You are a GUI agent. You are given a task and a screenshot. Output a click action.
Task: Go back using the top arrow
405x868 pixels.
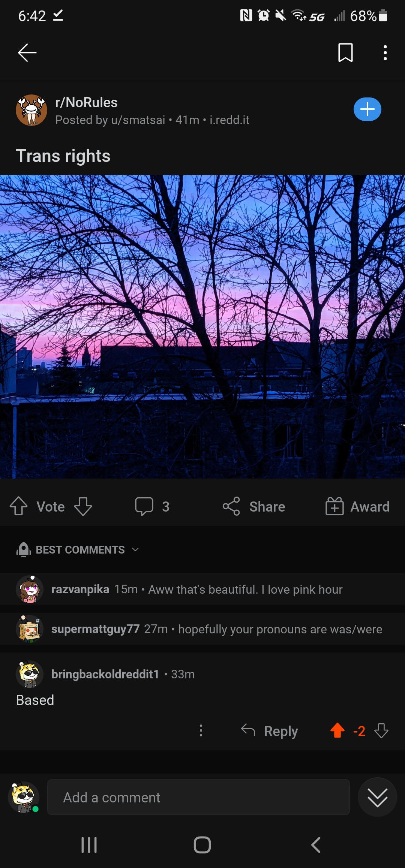click(x=27, y=52)
